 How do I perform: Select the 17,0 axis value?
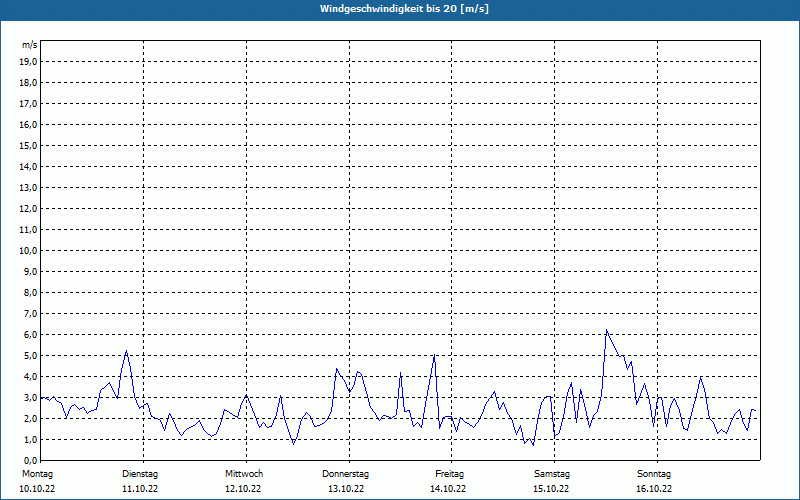coord(28,104)
